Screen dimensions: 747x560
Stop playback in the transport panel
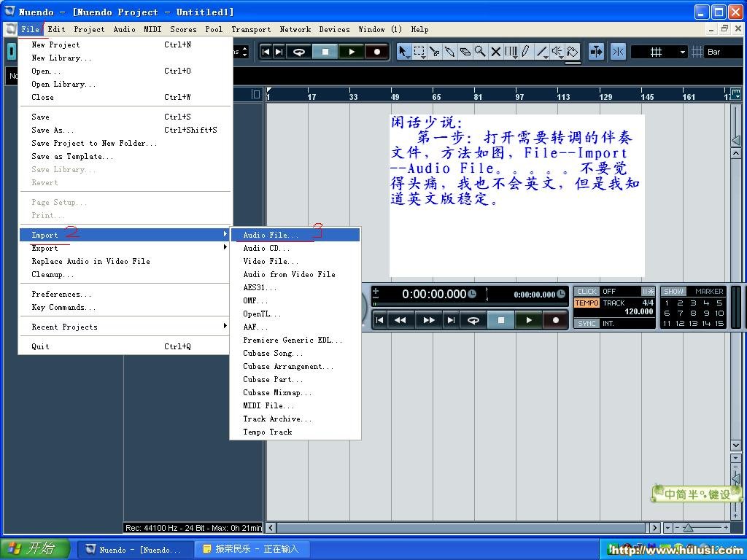pos(500,320)
